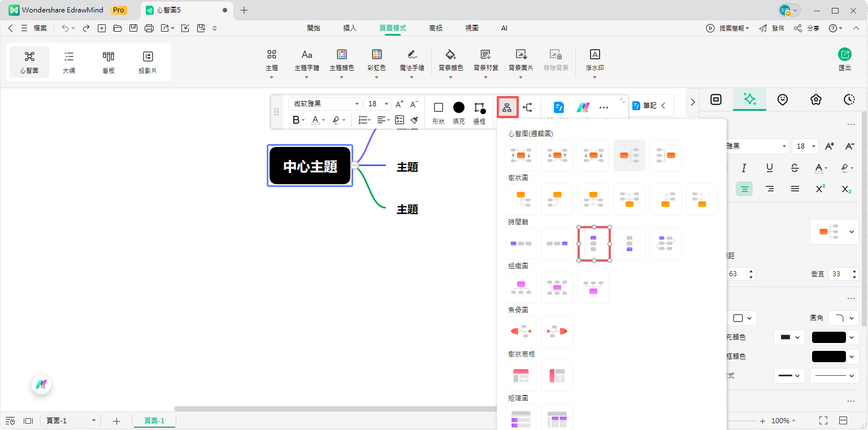Switch to the 插入 ribbon tab

click(x=349, y=27)
